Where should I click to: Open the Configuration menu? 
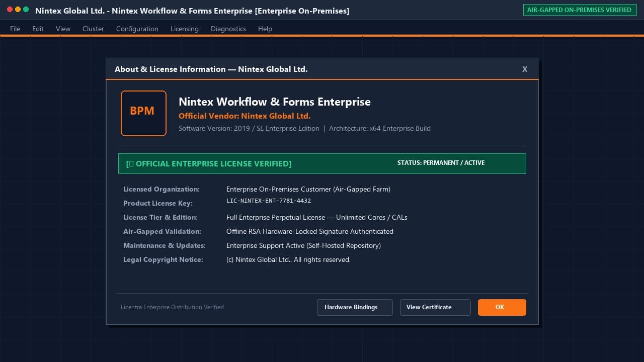[137, 29]
